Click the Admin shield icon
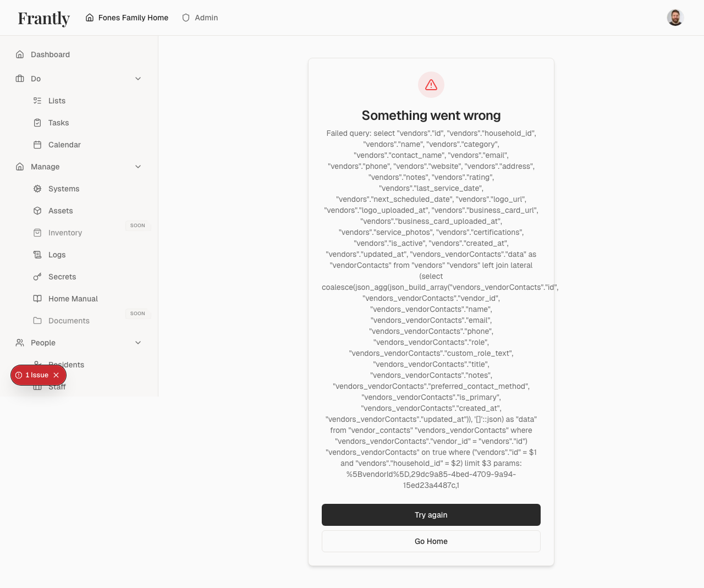The width and height of the screenshot is (704, 588). point(185,18)
